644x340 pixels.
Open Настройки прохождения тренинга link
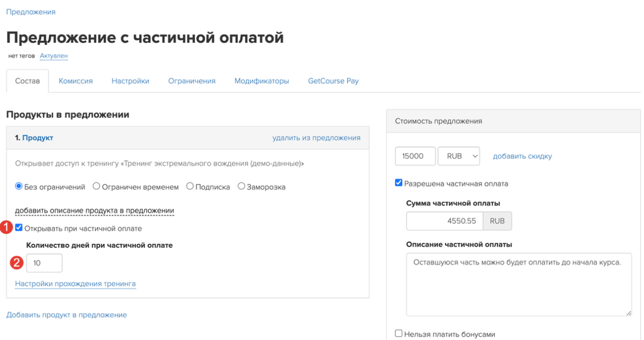tap(75, 284)
